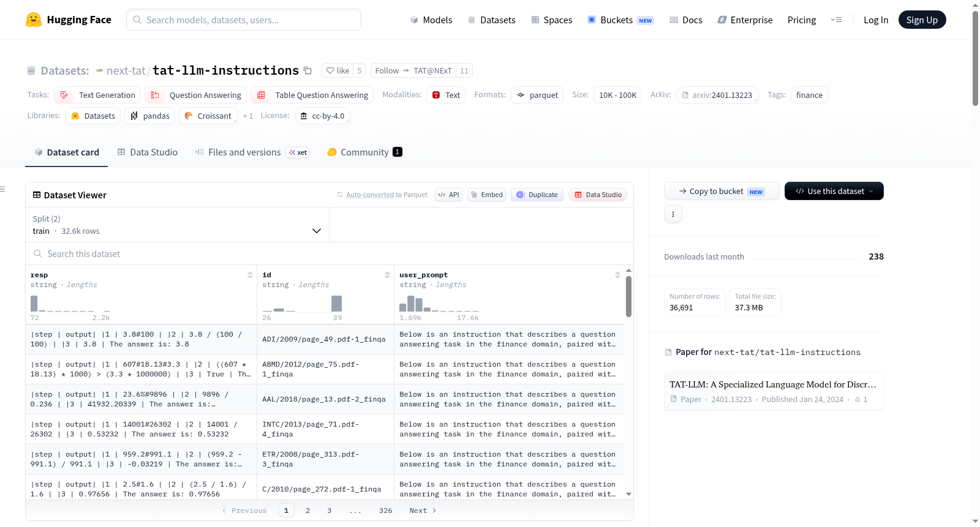Click the paper upvote triangle icon

pyautogui.click(x=858, y=399)
